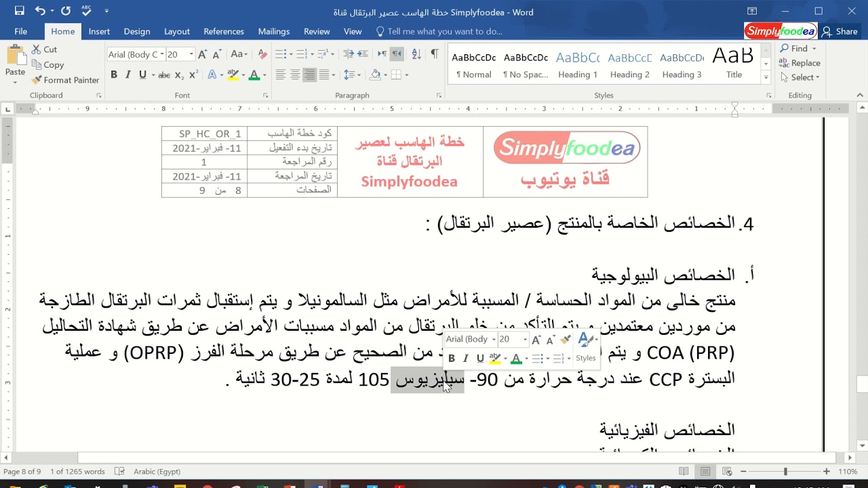This screenshot has height=488, width=868.
Task: Set left-to-right text direction
Action: pyautogui.click(x=382, y=54)
